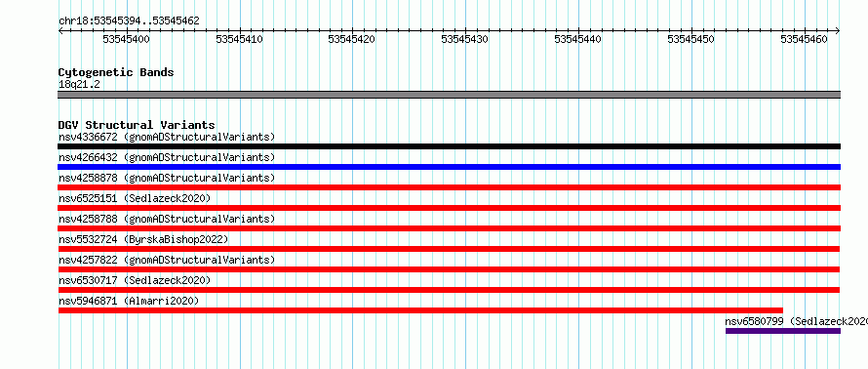The height and width of the screenshot is (369, 868).
Task: Click the chr18:53545394..53545462 region label
Action: coord(129,21)
